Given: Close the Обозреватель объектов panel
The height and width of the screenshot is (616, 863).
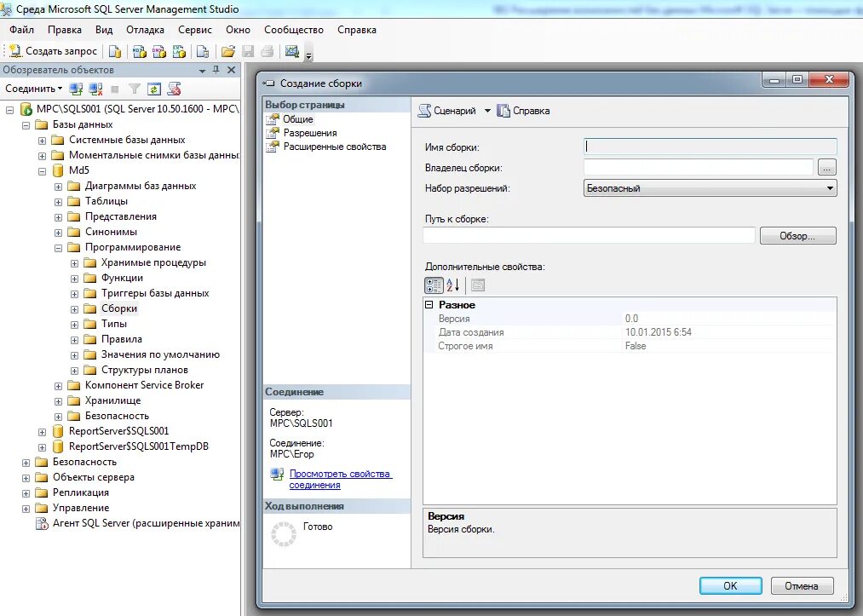Looking at the screenshot, I should tap(231, 70).
